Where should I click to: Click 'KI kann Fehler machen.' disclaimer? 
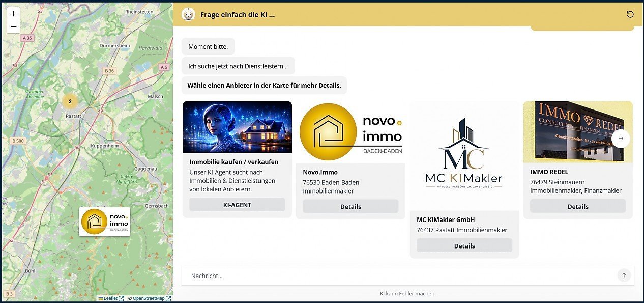pyautogui.click(x=408, y=293)
